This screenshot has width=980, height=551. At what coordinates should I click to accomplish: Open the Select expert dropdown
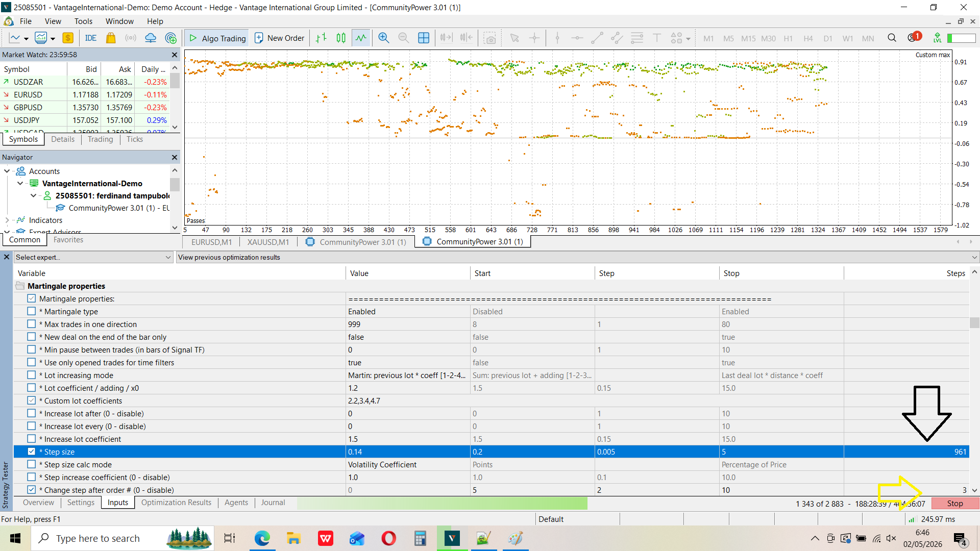pos(93,257)
